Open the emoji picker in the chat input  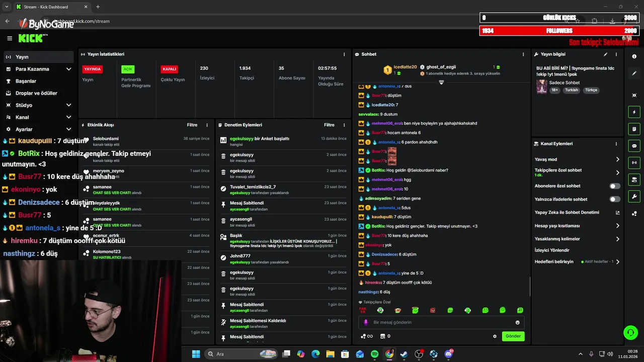[517, 322]
